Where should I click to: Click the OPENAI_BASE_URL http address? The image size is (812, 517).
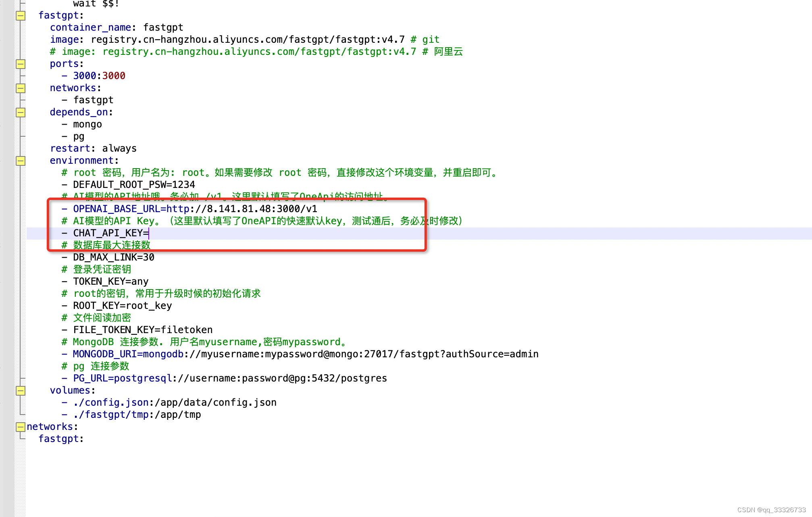241,209
